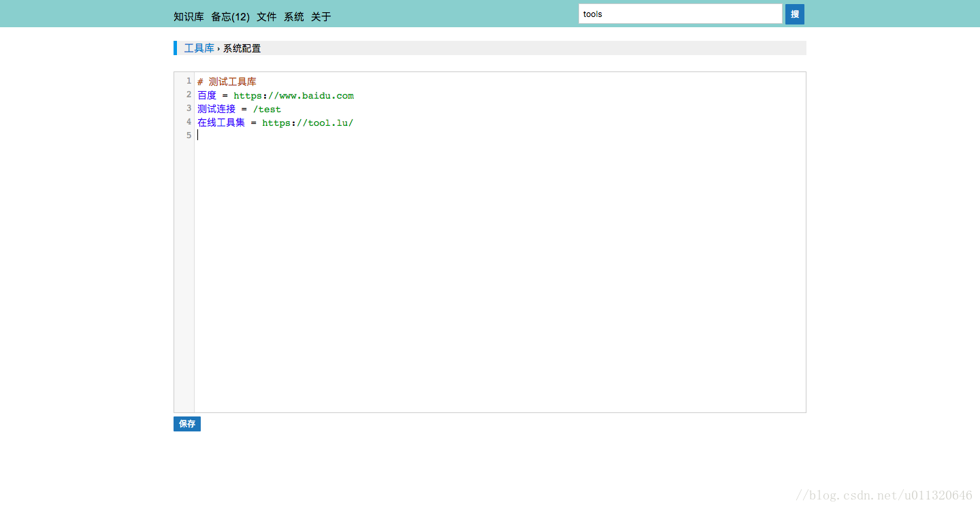Click the 系统配置 breadcrumb text
This screenshot has height=509, width=980.
pos(242,48)
